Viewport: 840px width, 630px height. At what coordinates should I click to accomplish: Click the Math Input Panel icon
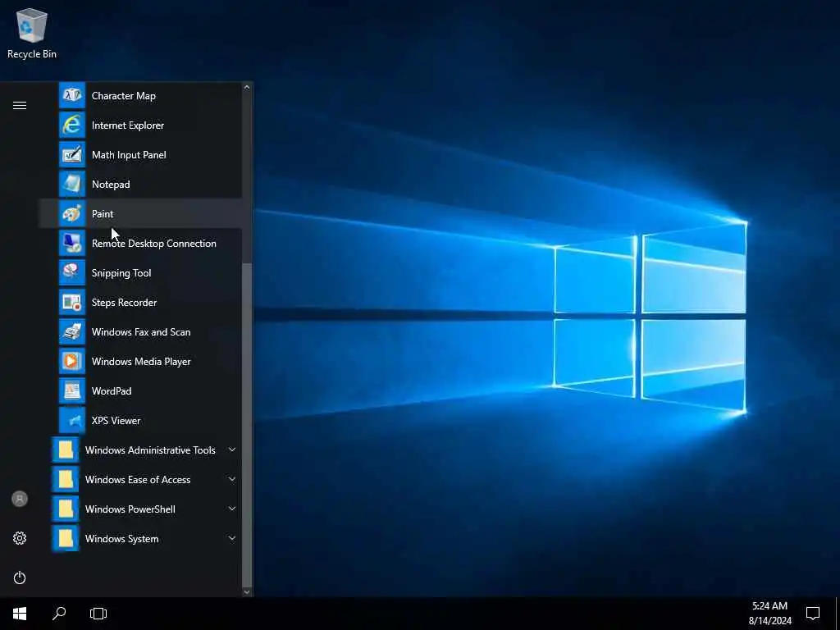[72, 154]
